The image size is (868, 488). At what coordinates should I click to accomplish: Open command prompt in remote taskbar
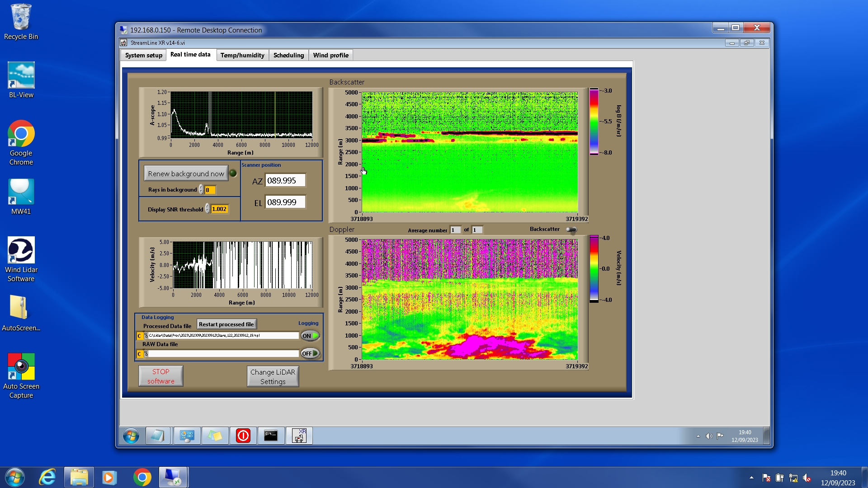tap(271, 436)
